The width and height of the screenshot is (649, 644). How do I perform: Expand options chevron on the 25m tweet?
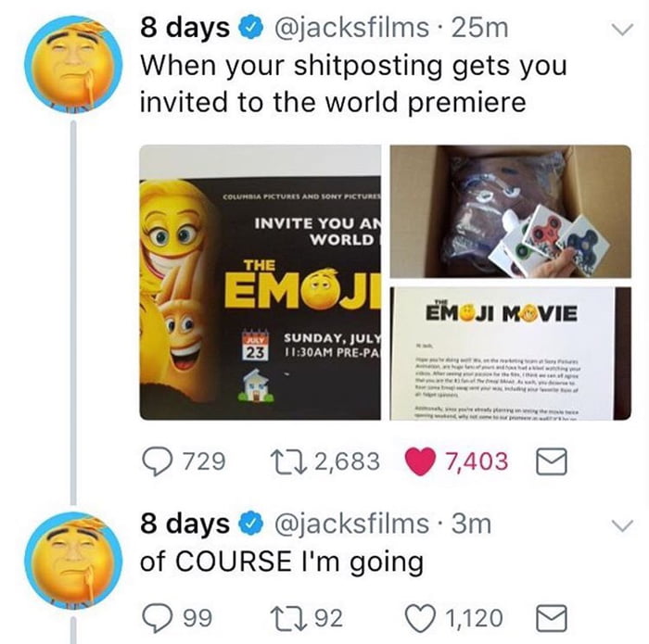(622, 30)
